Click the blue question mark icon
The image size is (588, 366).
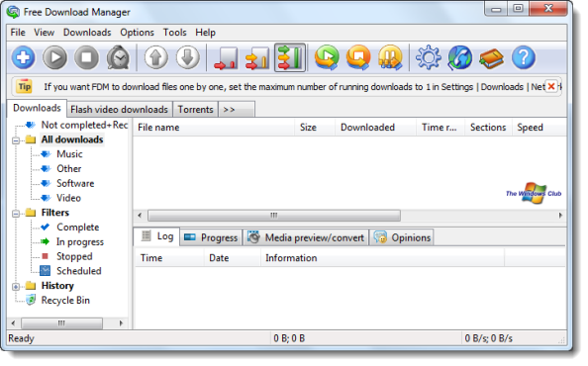pos(523,58)
